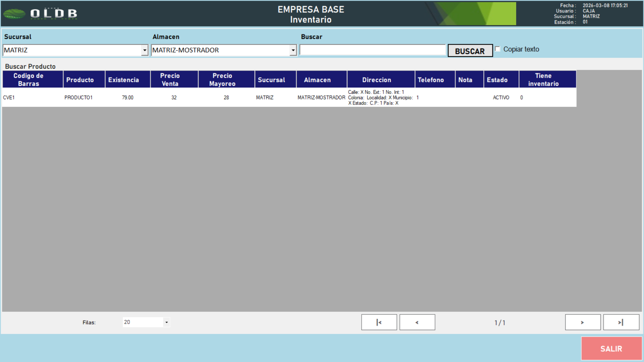Open the Filas rows-per-page dropdown
644x362 pixels.
click(x=166, y=322)
